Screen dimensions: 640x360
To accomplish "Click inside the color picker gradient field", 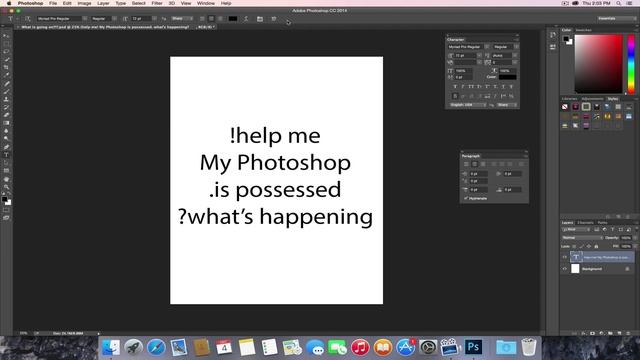I will tap(599, 64).
